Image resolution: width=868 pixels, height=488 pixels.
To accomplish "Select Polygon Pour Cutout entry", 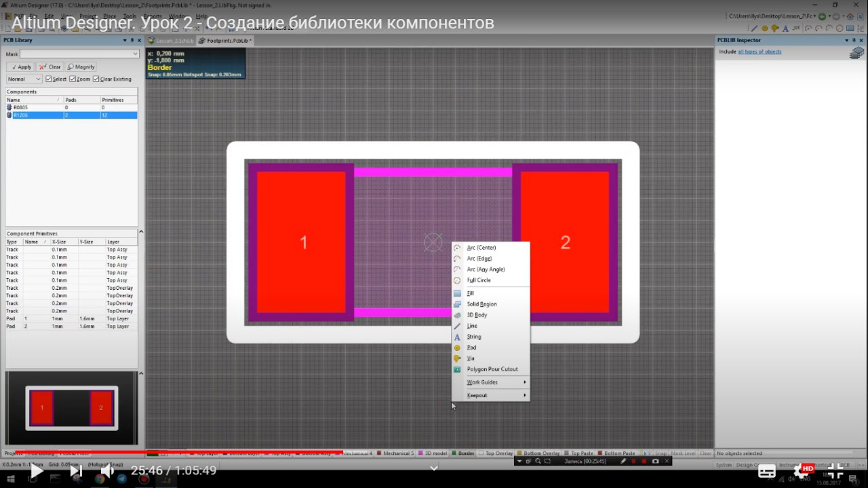I will pyautogui.click(x=490, y=369).
